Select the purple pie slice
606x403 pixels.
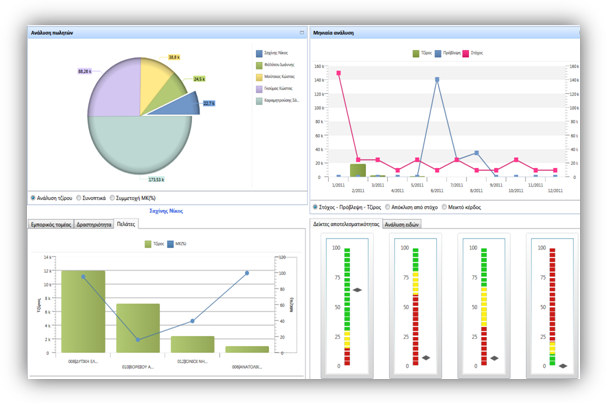116,91
